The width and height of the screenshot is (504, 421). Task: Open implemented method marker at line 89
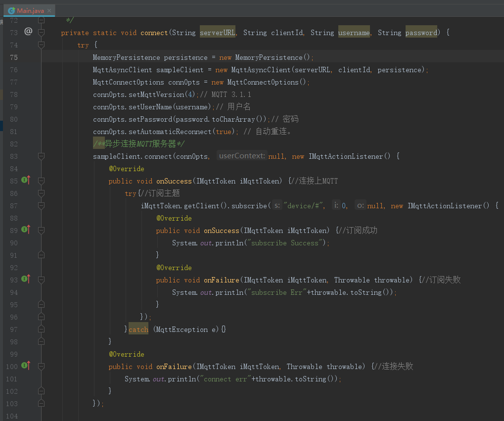[x=26, y=230]
